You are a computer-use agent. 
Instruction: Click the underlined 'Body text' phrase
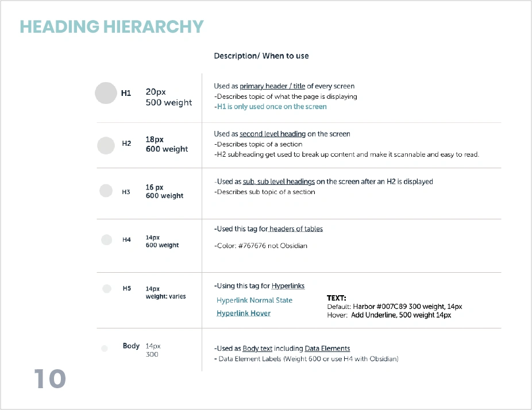pyautogui.click(x=257, y=349)
